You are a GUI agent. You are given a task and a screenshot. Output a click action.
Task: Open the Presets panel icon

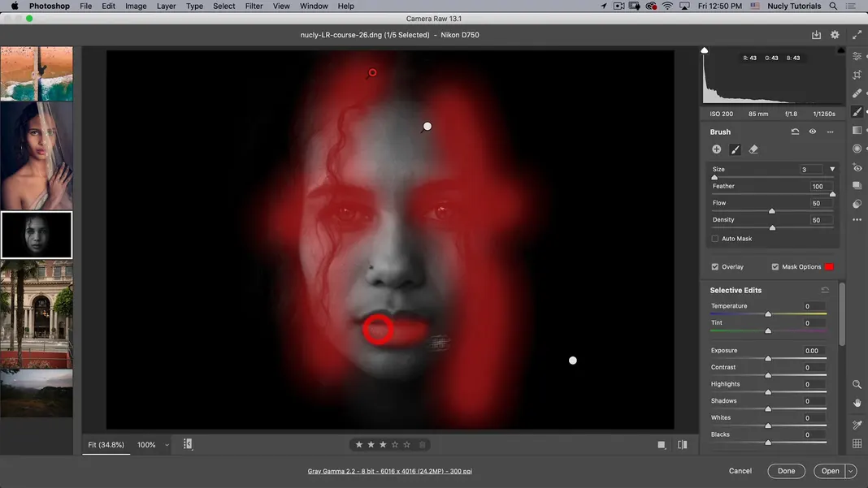857,204
